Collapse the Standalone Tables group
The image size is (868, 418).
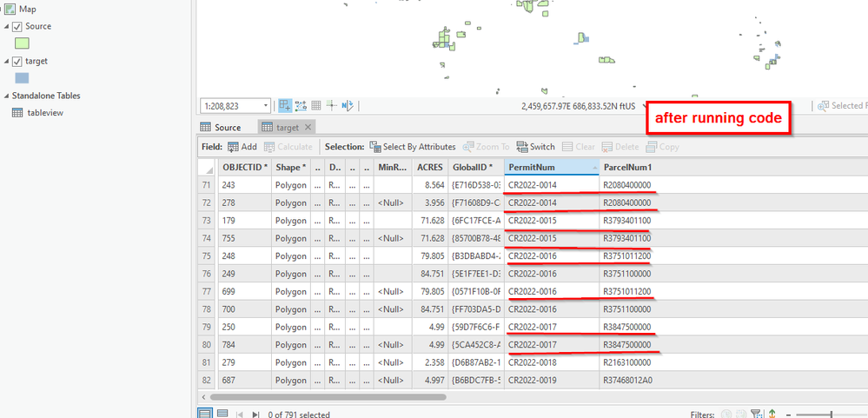[x=7, y=96]
